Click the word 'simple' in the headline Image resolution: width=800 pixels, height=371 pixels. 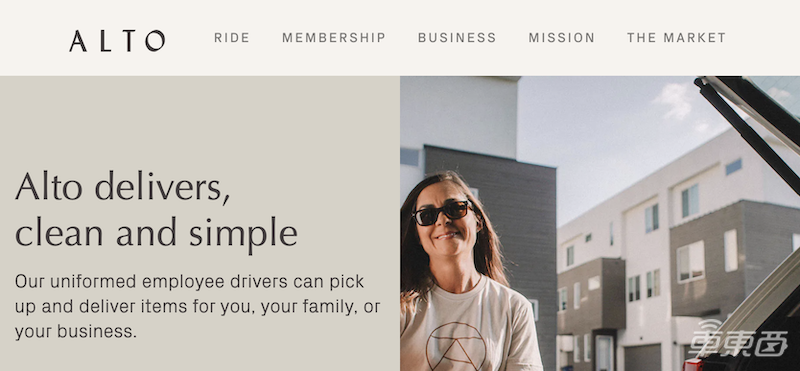click(243, 233)
